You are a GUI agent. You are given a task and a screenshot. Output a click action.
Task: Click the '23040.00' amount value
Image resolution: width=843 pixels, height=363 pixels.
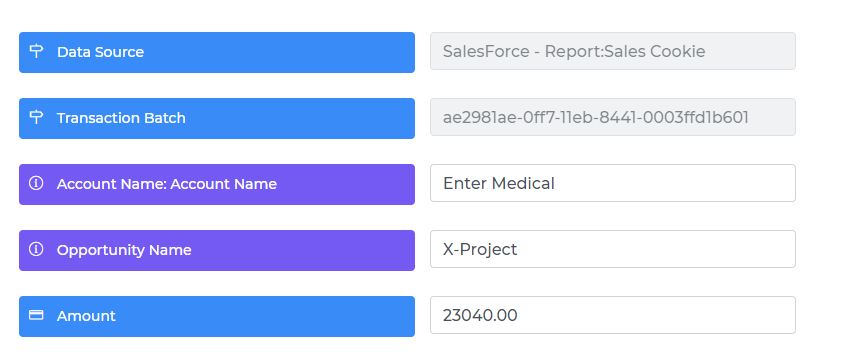click(480, 315)
